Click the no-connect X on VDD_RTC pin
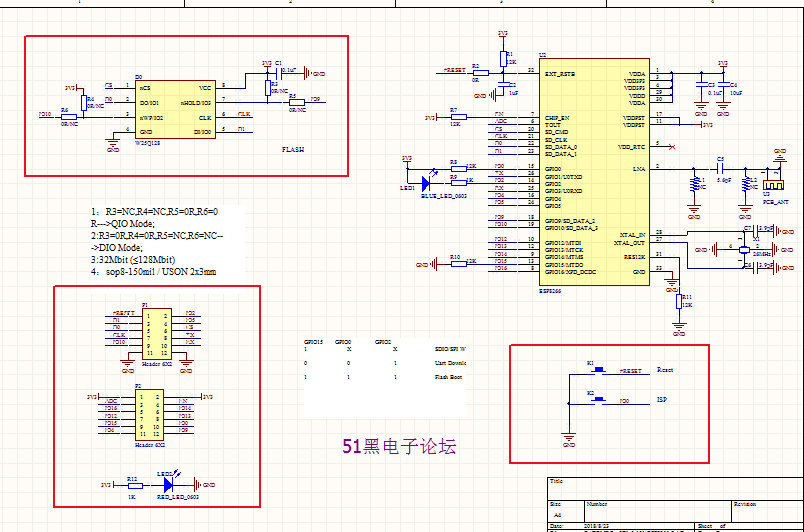Image resolution: width=804 pixels, height=532 pixels. click(672, 147)
